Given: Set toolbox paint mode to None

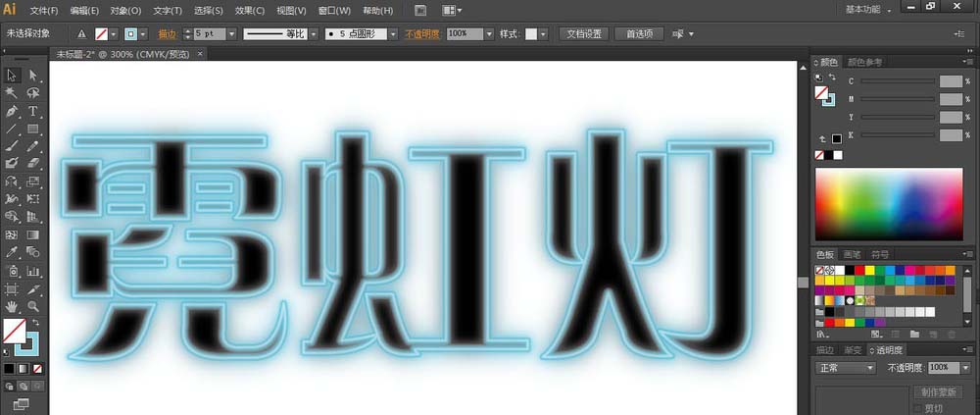Looking at the screenshot, I should (x=37, y=369).
